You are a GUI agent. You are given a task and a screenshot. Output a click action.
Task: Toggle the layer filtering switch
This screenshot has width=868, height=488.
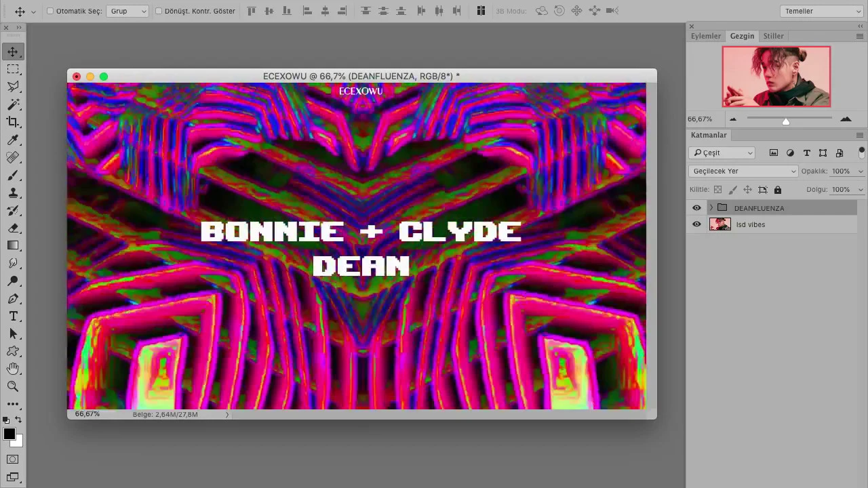(x=861, y=152)
